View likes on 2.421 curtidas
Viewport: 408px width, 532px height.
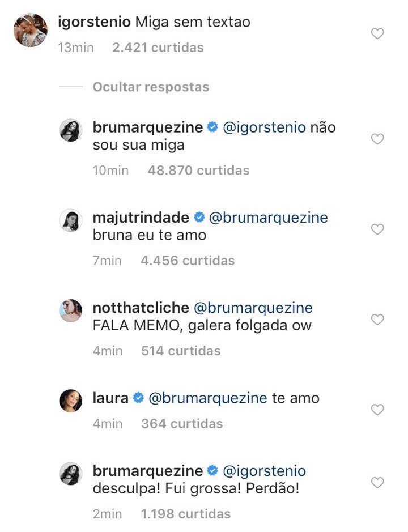(x=158, y=48)
